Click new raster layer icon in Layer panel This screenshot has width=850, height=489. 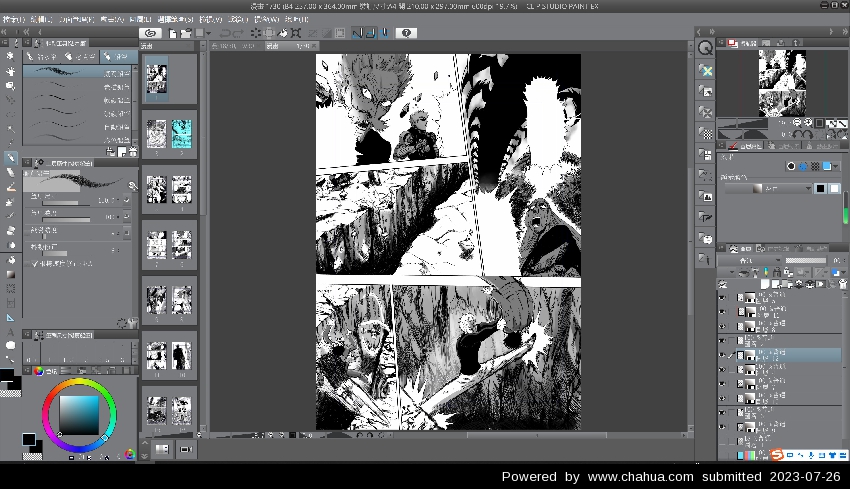(x=765, y=284)
